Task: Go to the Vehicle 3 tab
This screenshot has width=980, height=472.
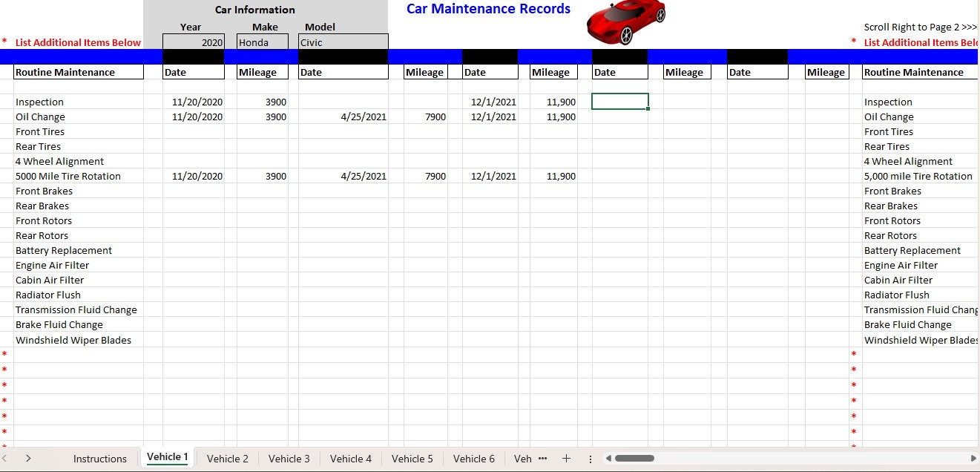Action: tap(289, 459)
